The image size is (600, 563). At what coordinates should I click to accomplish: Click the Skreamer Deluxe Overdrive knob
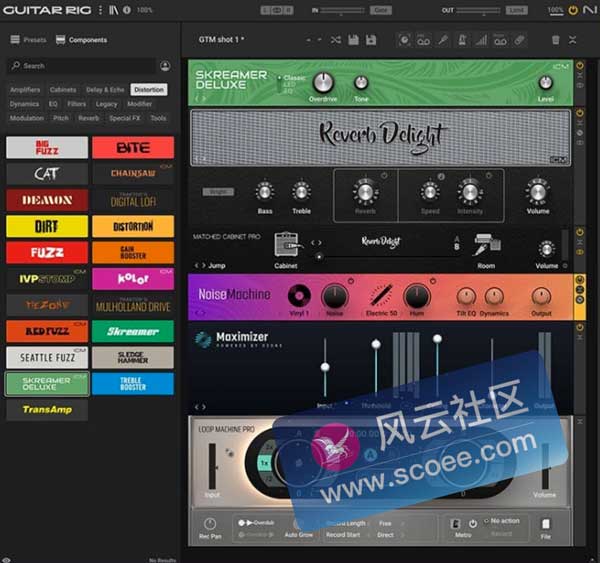click(323, 82)
